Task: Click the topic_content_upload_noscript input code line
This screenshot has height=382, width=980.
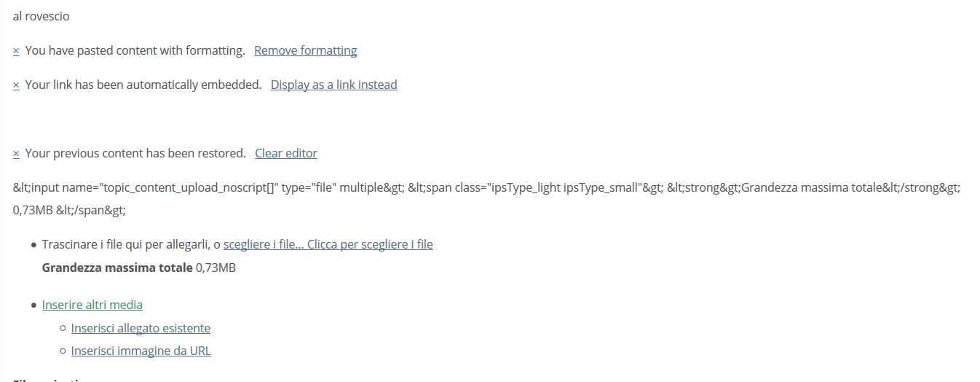Action: (x=486, y=187)
